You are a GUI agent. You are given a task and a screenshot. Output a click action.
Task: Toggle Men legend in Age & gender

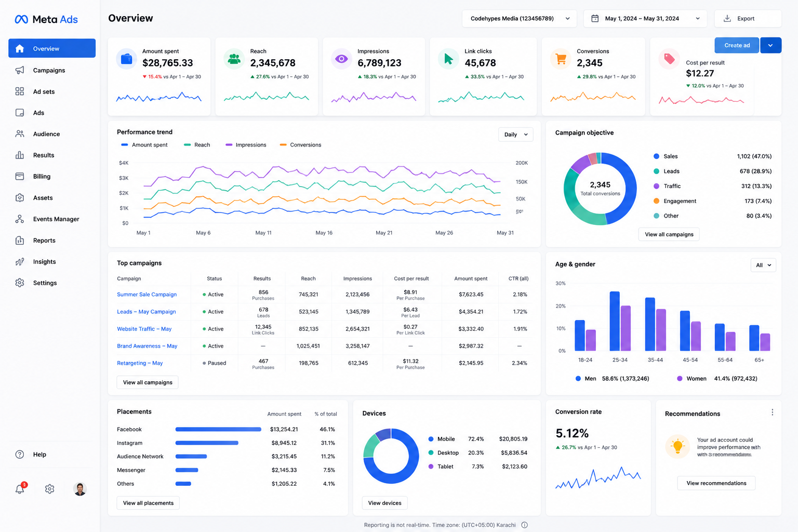tap(612, 379)
